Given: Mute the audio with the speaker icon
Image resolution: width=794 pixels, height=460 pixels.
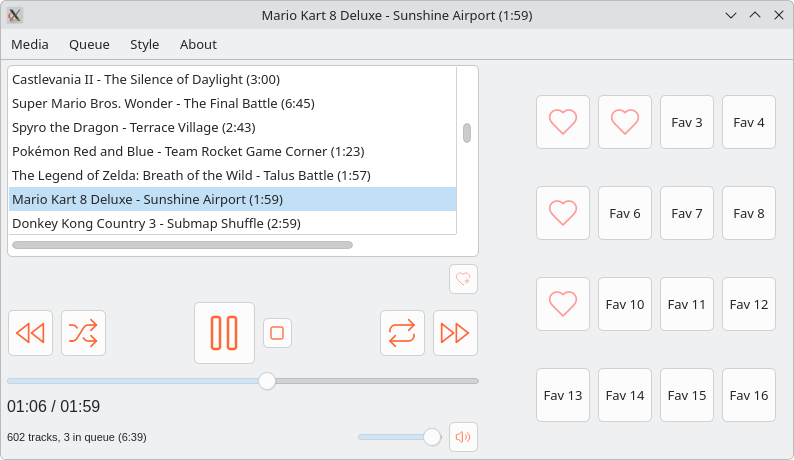Looking at the screenshot, I should 462,437.
